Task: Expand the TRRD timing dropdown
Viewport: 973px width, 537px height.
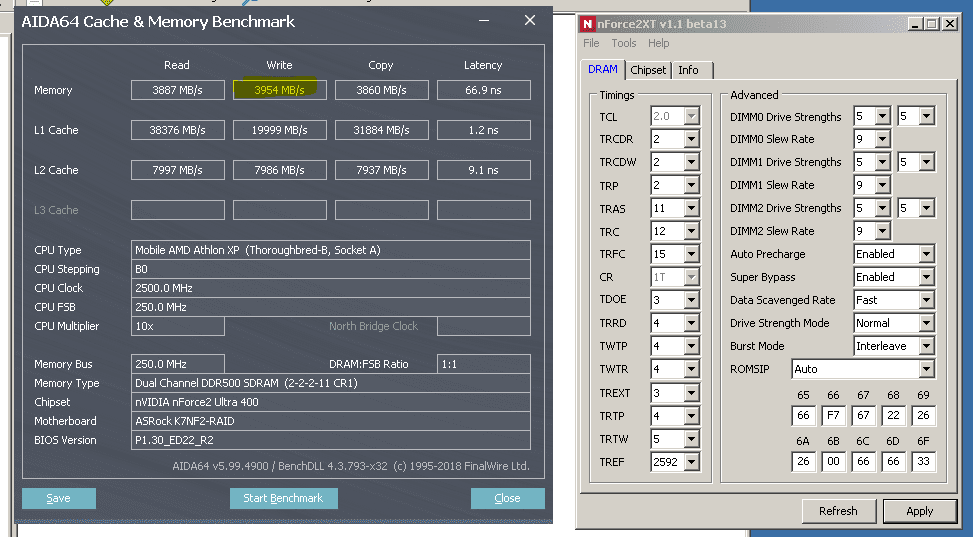Action: click(x=691, y=323)
